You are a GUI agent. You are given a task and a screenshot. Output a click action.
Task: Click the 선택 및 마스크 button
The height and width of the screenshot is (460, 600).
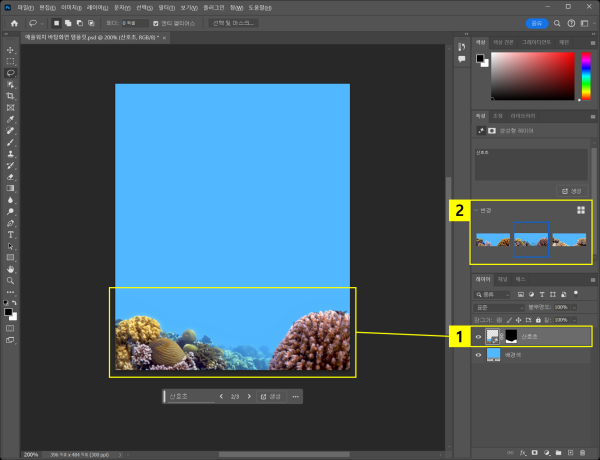coord(233,22)
